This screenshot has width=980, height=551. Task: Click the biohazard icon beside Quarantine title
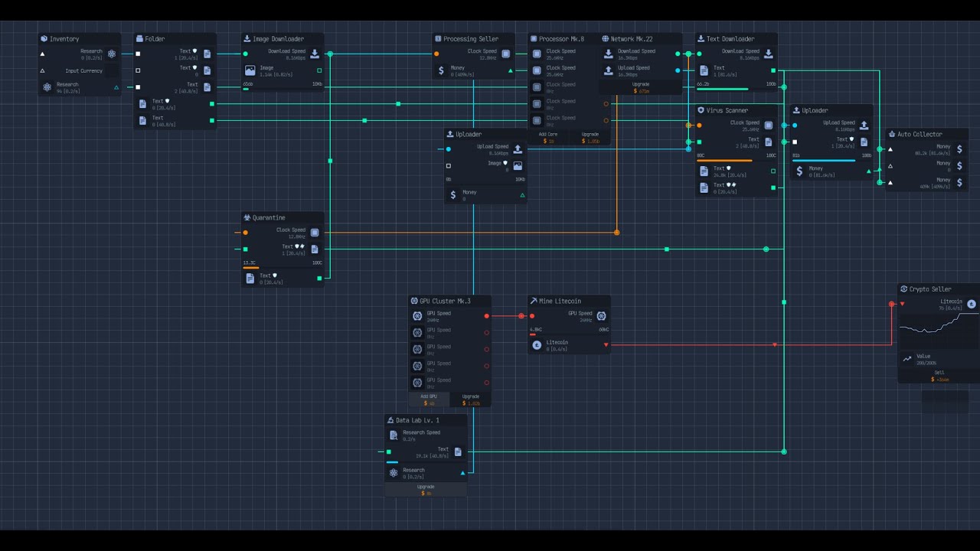(247, 218)
